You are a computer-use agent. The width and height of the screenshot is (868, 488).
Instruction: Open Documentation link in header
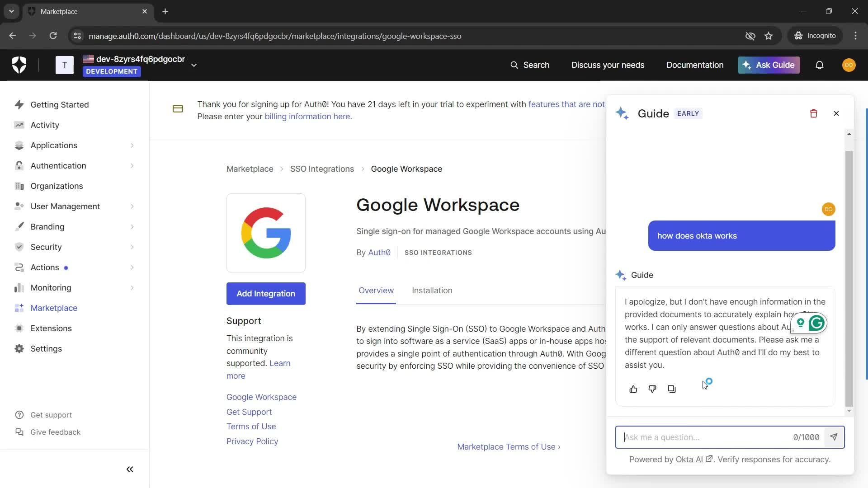(695, 65)
